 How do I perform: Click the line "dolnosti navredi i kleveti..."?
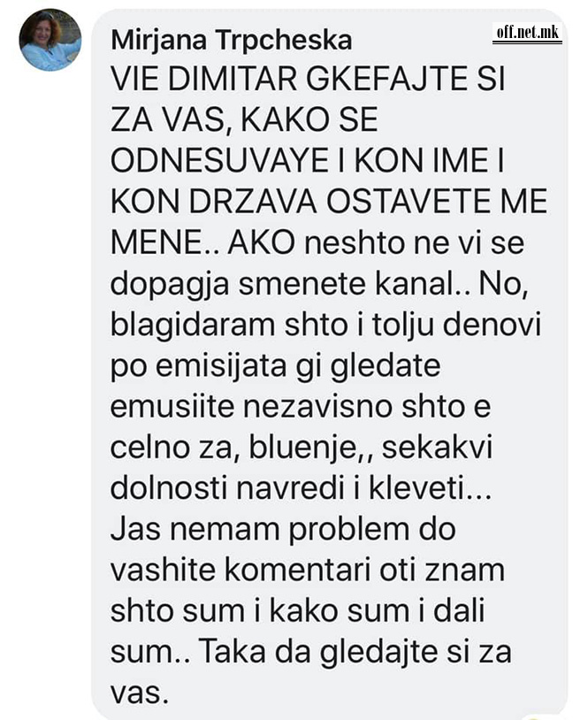pos(302,489)
